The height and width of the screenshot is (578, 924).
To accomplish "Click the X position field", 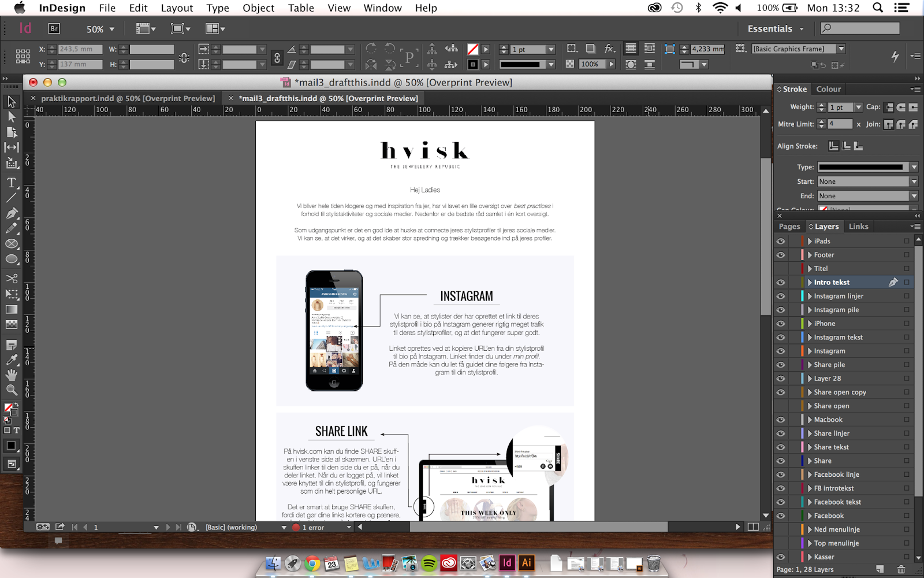I will pyautogui.click(x=80, y=49).
